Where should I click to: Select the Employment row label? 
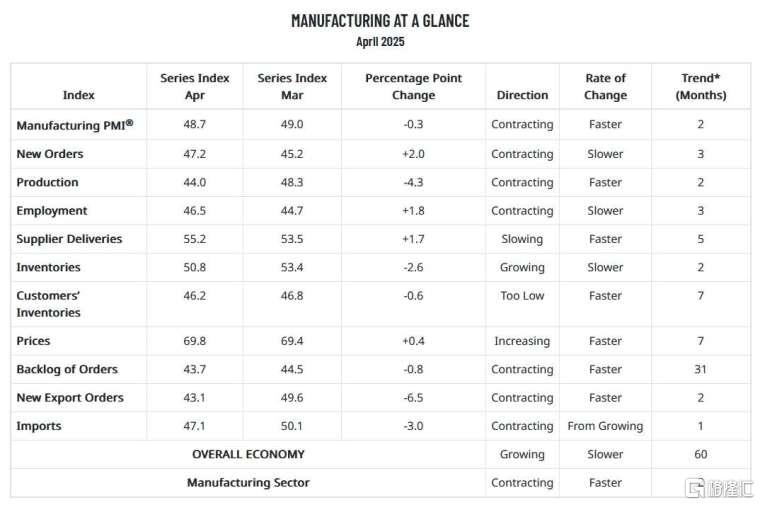[x=52, y=211]
